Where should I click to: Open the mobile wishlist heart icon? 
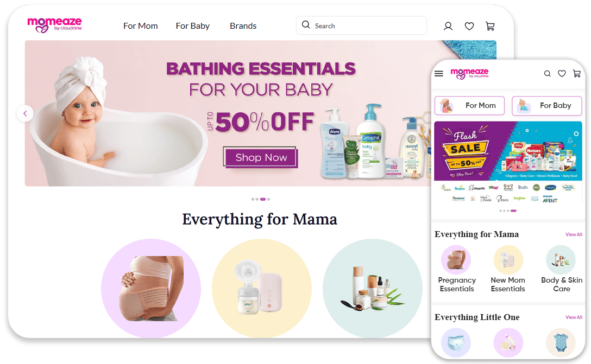tap(562, 73)
